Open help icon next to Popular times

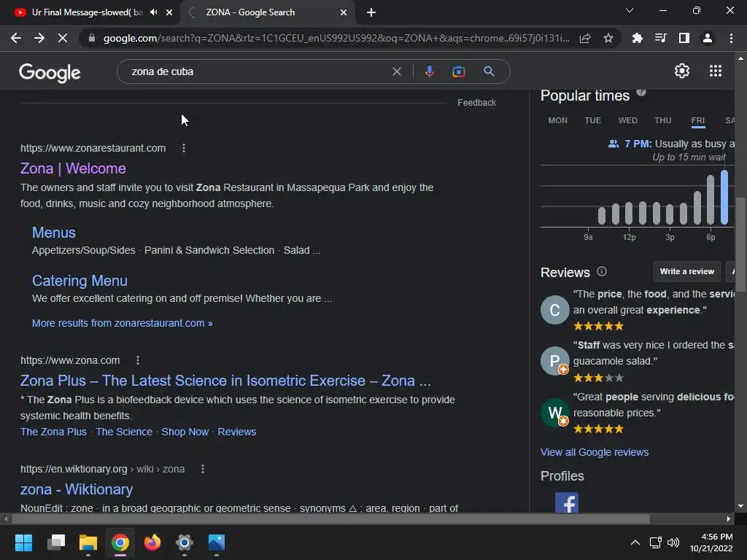pos(641,92)
